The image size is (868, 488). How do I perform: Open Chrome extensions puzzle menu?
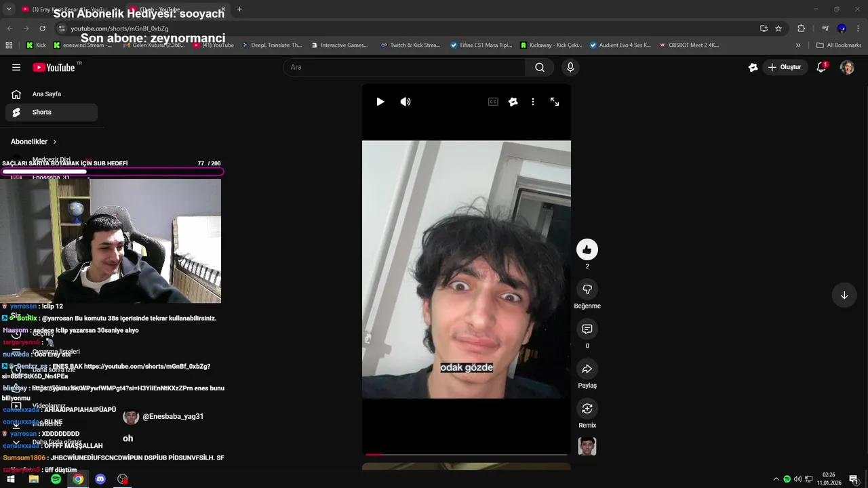[x=801, y=28]
